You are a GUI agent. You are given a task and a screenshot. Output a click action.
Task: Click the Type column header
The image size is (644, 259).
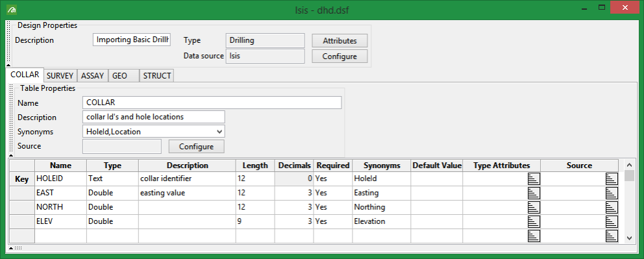click(112, 166)
